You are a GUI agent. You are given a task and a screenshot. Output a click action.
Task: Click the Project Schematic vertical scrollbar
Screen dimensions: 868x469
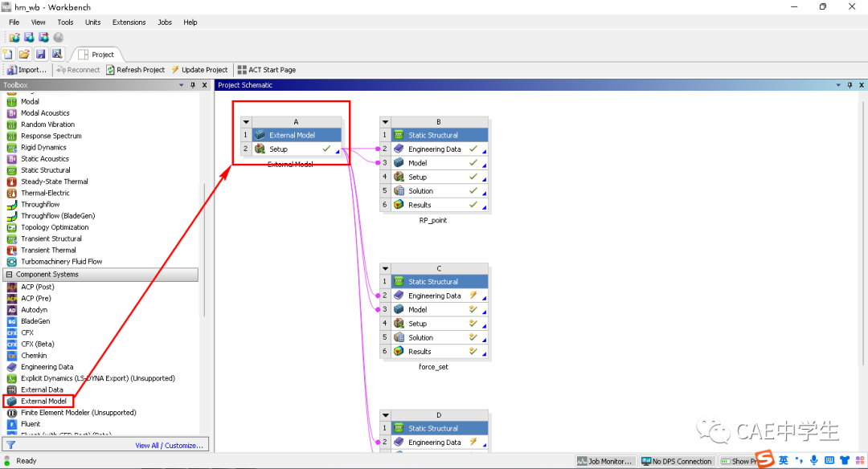pos(863,232)
